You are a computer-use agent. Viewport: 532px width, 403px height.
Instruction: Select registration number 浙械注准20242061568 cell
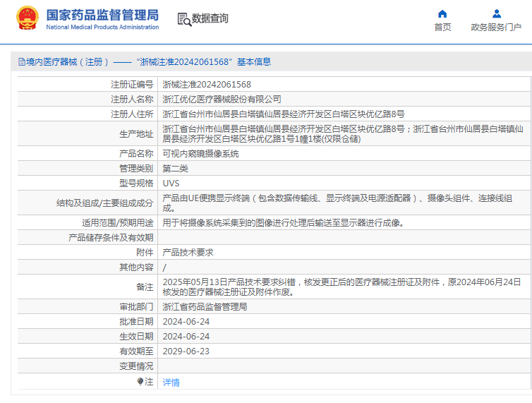coord(207,84)
